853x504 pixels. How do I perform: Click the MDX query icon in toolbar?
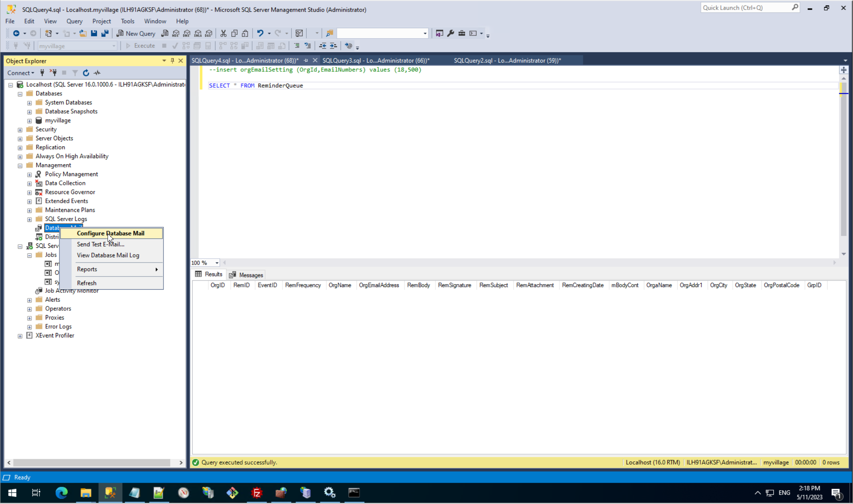(x=176, y=33)
